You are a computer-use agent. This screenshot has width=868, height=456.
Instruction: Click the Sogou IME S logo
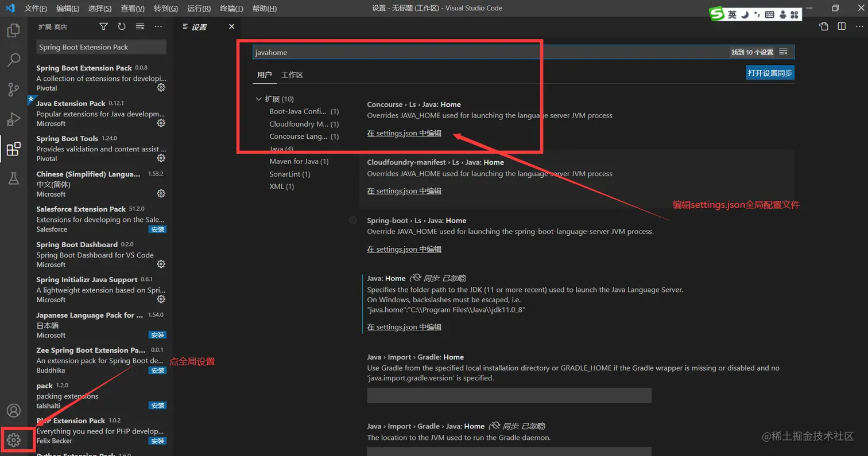click(717, 14)
